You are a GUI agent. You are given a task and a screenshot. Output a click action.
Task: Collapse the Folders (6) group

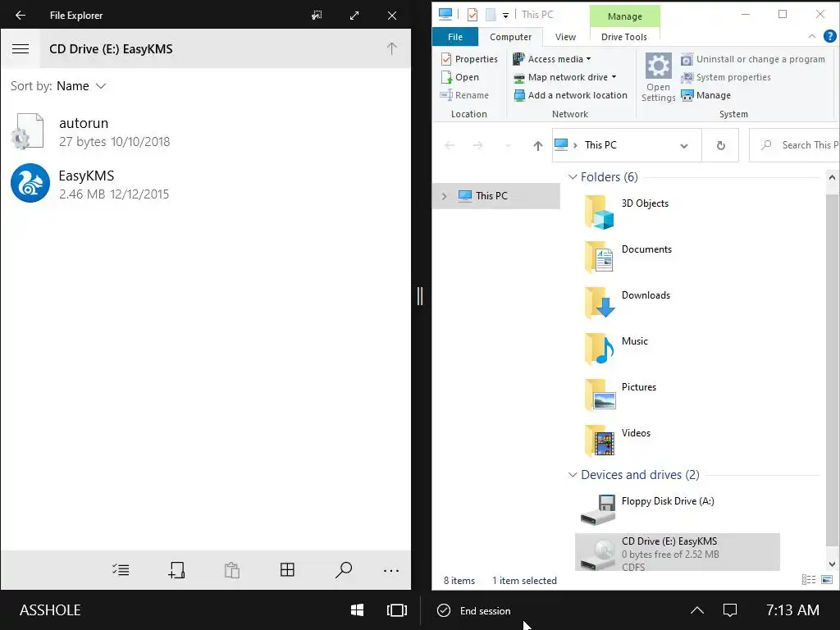click(572, 177)
